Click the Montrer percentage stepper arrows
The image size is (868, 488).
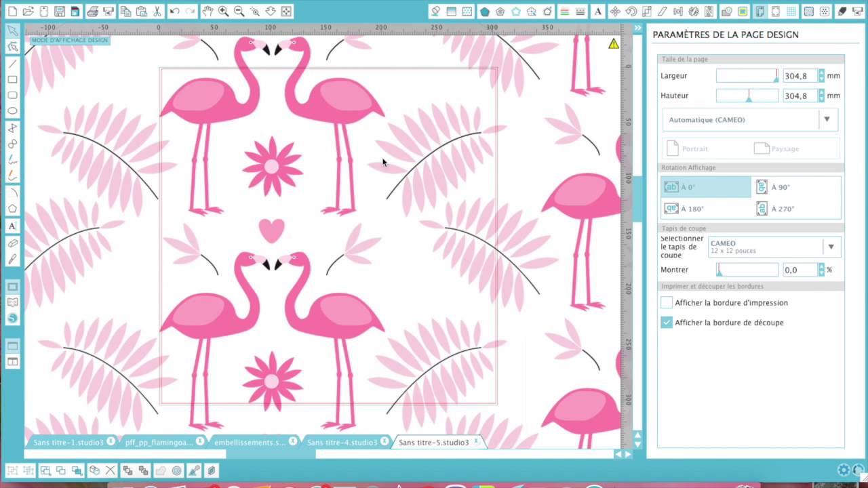coord(821,270)
